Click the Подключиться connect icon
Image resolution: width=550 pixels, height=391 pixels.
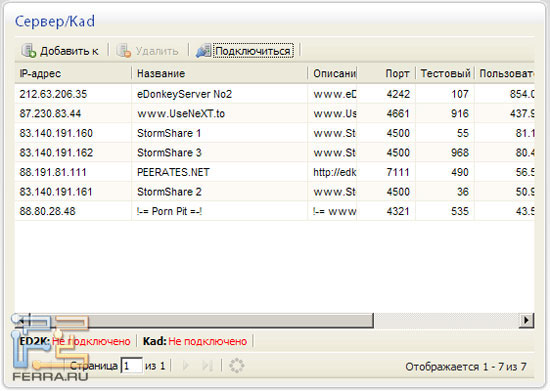point(203,50)
